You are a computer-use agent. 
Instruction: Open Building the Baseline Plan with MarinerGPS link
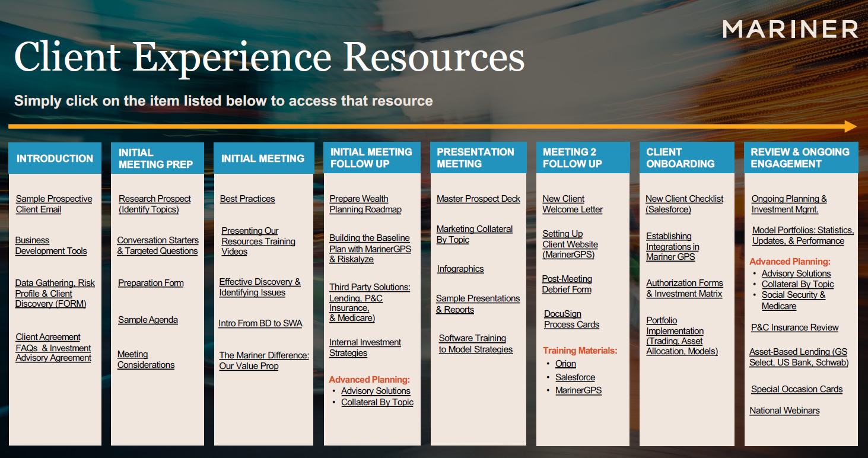(370, 249)
